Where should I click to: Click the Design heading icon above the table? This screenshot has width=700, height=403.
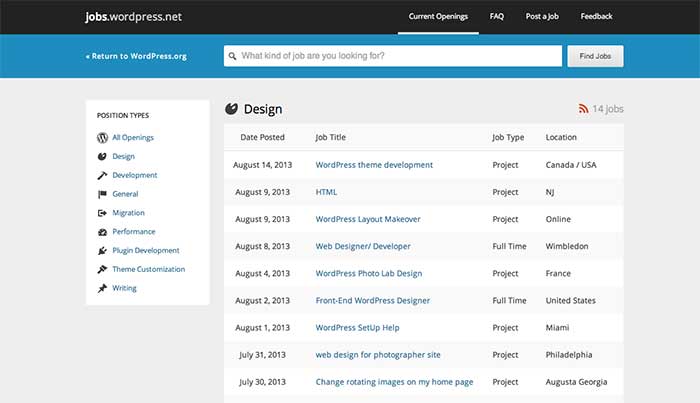tap(231, 108)
